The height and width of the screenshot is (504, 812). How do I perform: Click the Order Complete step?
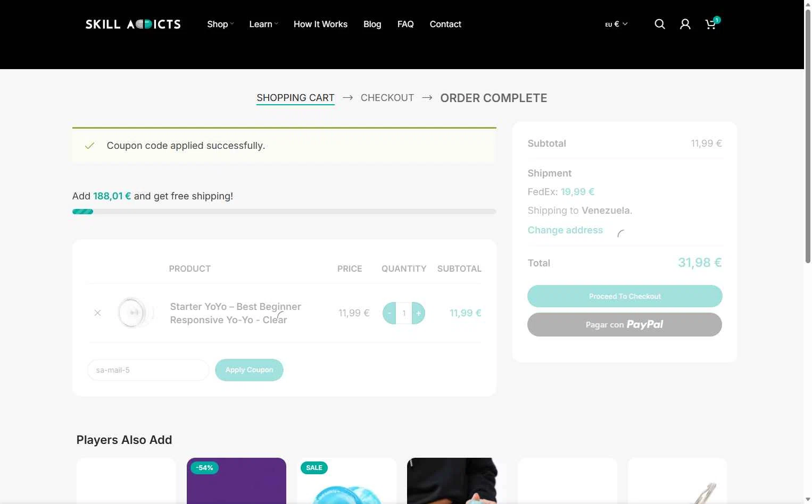(493, 98)
